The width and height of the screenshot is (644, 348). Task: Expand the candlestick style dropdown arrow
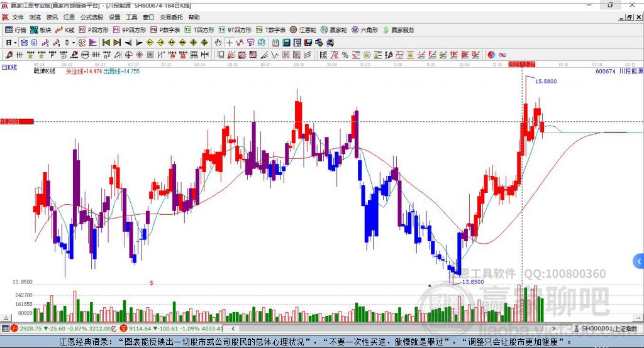(x=74, y=43)
